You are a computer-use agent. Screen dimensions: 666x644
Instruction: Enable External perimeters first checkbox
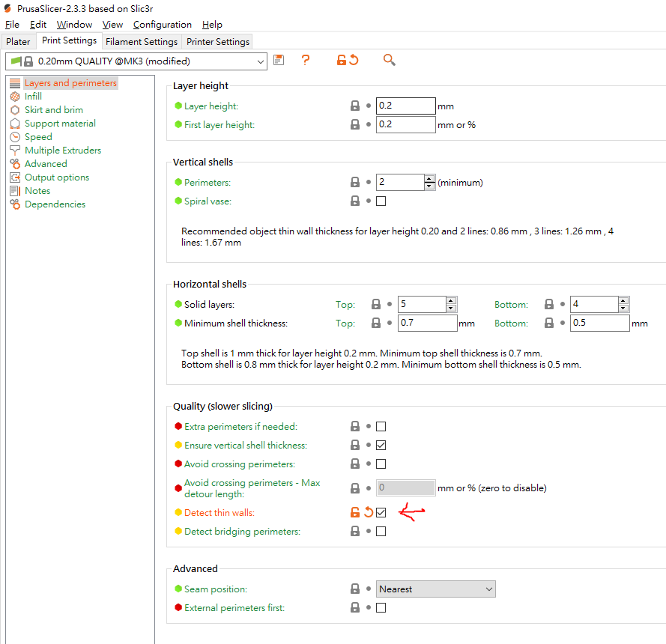pos(381,607)
